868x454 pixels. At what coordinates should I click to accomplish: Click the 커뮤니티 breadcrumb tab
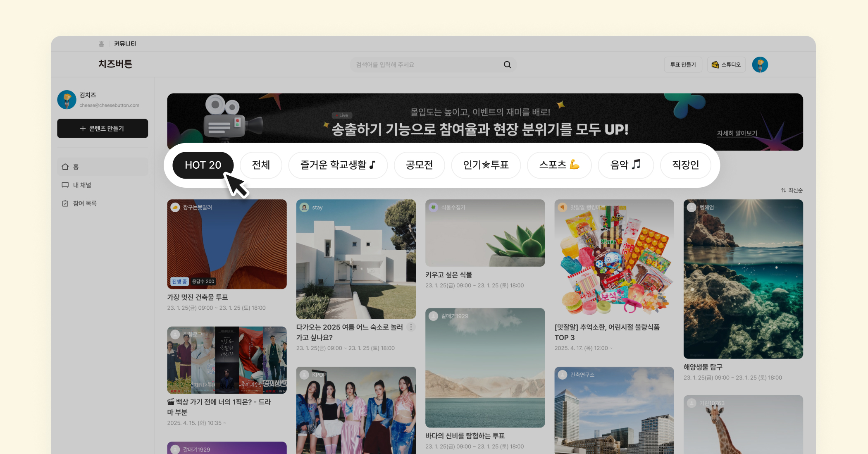click(125, 43)
